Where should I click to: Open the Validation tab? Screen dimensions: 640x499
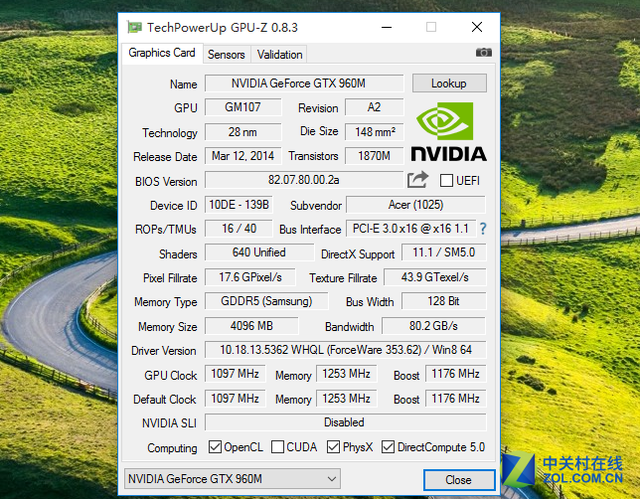pos(280,55)
